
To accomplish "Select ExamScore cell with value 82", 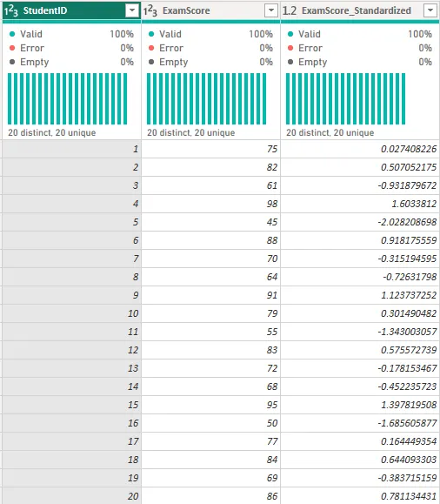I will click(210, 167).
